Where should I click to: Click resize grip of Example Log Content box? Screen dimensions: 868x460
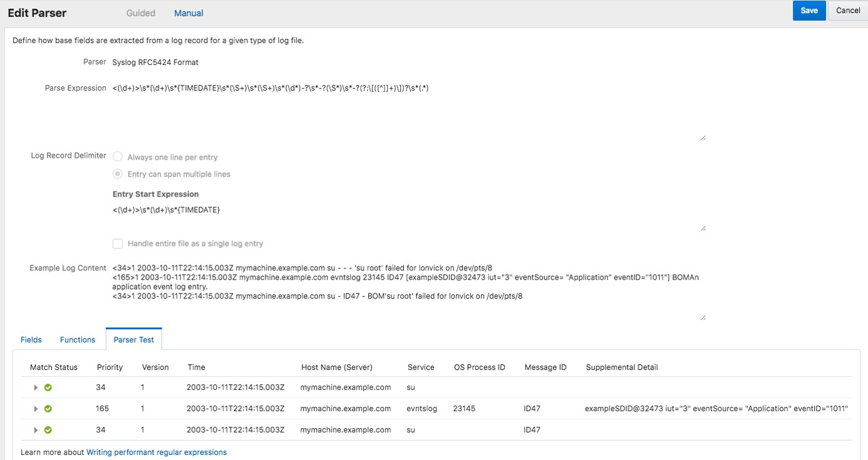(x=703, y=318)
